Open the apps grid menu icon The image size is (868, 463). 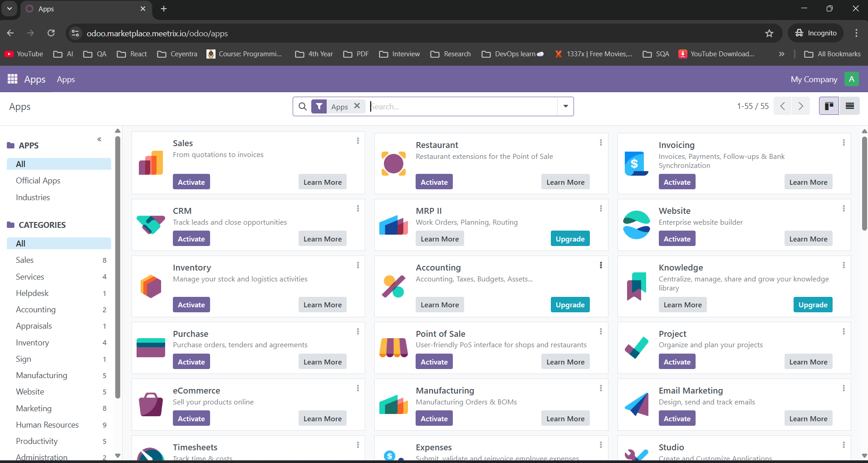pyautogui.click(x=12, y=79)
